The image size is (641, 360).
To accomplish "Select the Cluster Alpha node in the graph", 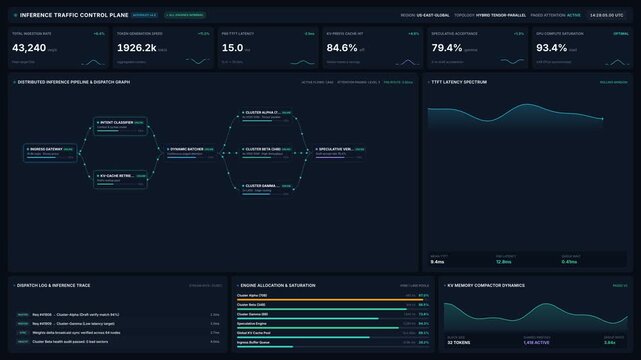I will click(267, 116).
